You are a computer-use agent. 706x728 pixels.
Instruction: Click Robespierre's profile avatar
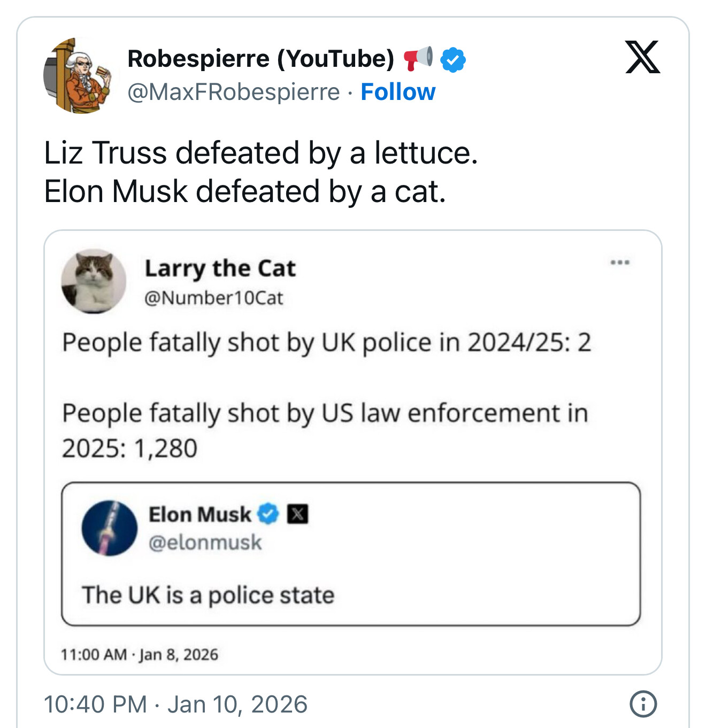coord(77,76)
